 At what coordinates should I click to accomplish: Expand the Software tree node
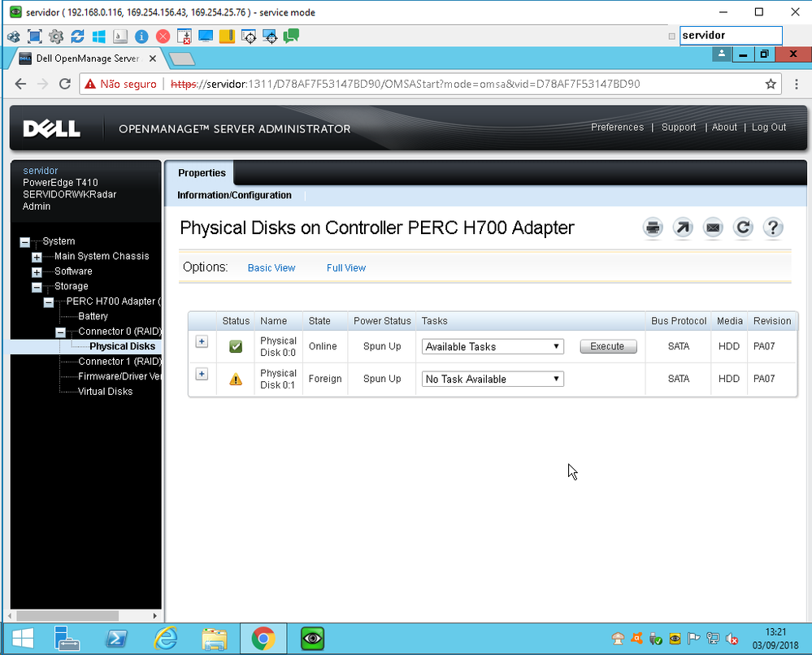37,272
